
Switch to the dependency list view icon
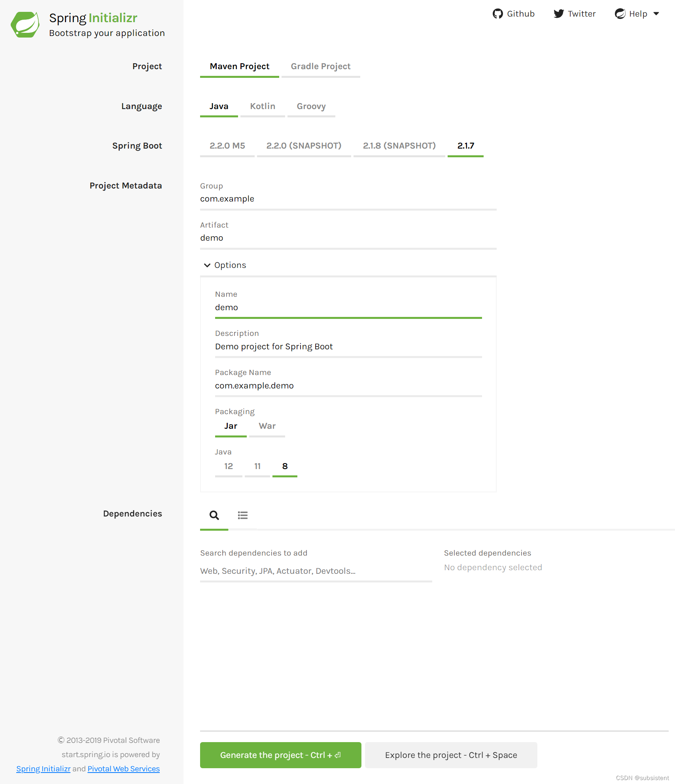(x=242, y=515)
